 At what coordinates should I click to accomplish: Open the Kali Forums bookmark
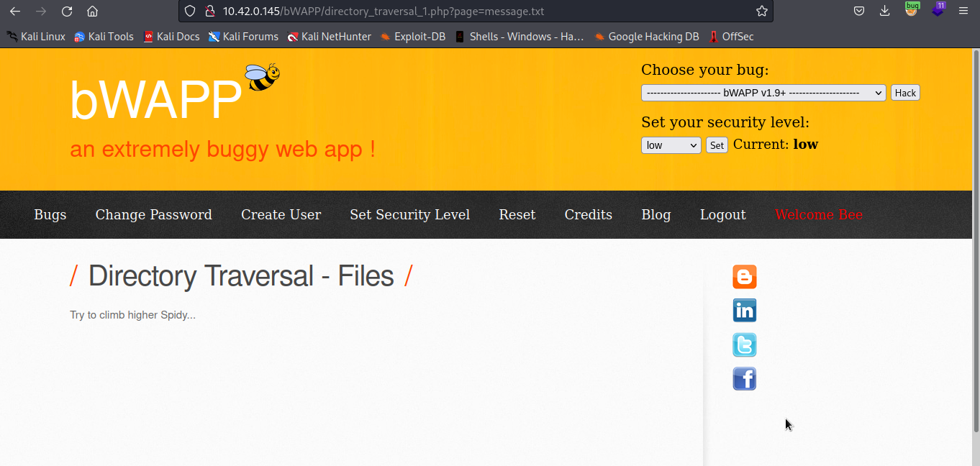243,37
